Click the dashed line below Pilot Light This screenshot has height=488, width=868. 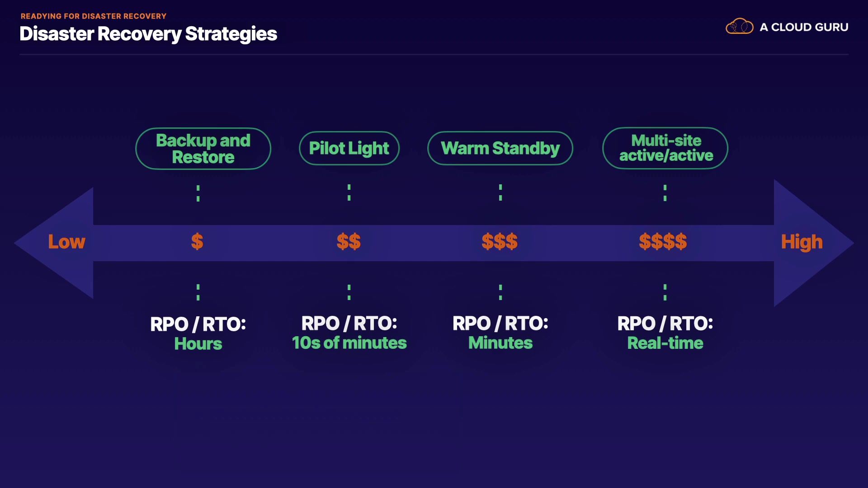pyautogui.click(x=349, y=192)
